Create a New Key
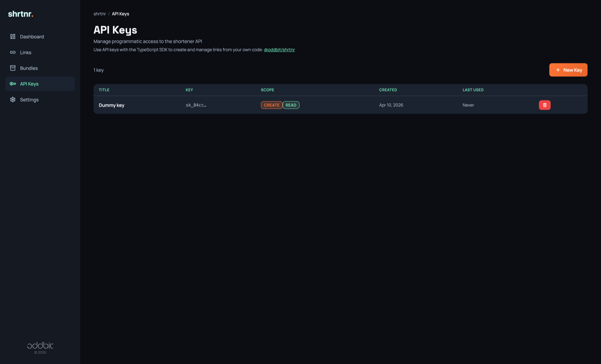The width and height of the screenshot is (601, 364). click(x=568, y=70)
